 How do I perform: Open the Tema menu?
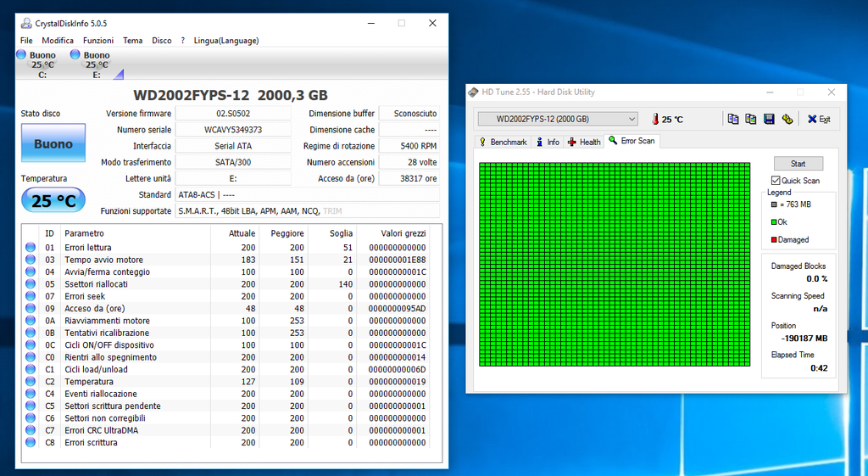132,40
